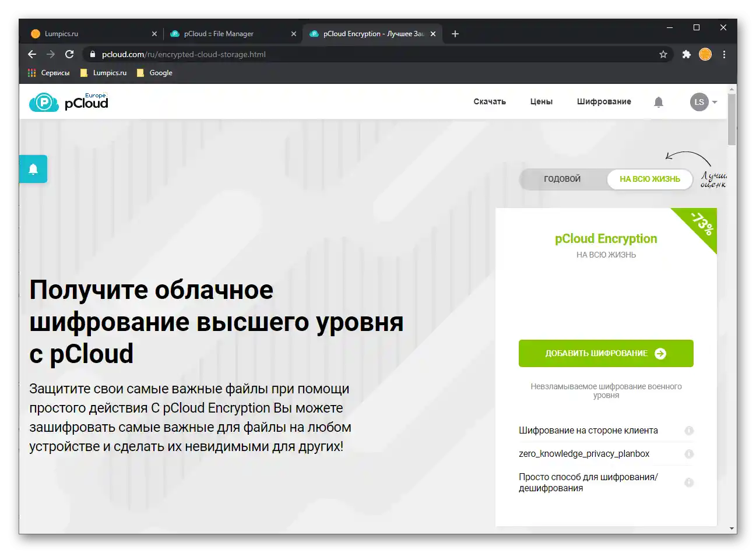
Task: Close the pCloud Encryption tab
Action: [x=433, y=34]
